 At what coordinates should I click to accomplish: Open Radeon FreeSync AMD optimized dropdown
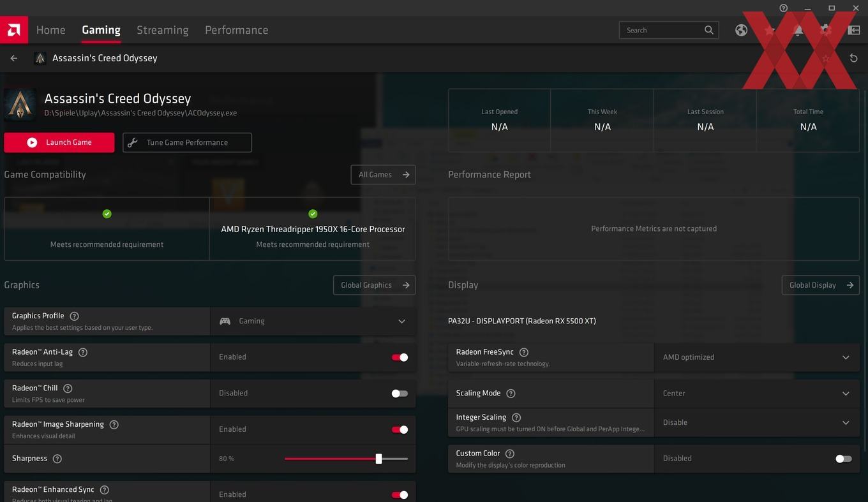(x=757, y=357)
